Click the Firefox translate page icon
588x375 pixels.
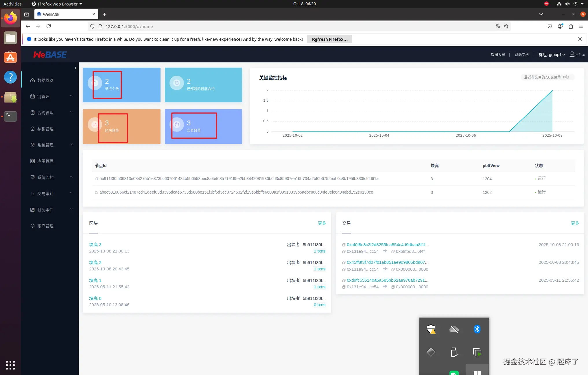point(498,26)
